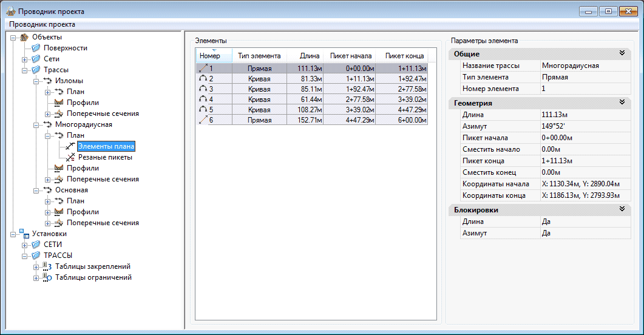Click the Профили icon under Изломы
This screenshot has height=335, width=644.
coord(59,103)
